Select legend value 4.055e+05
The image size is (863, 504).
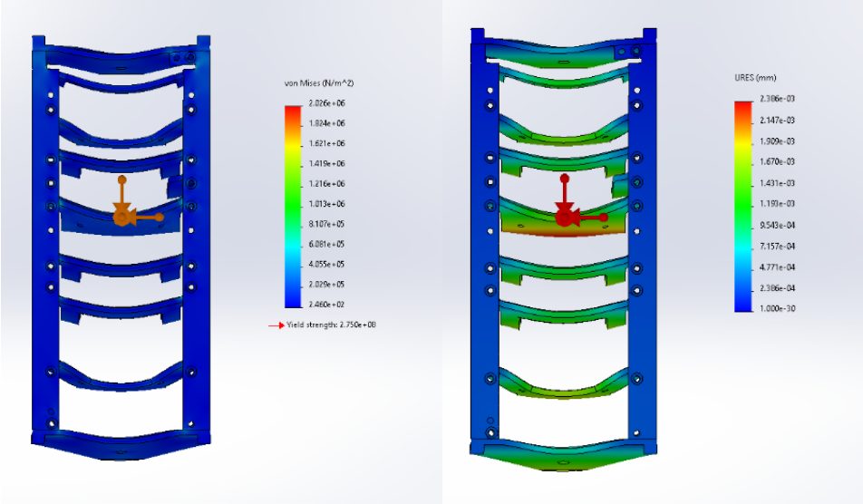pyautogui.click(x=327, y=264)
